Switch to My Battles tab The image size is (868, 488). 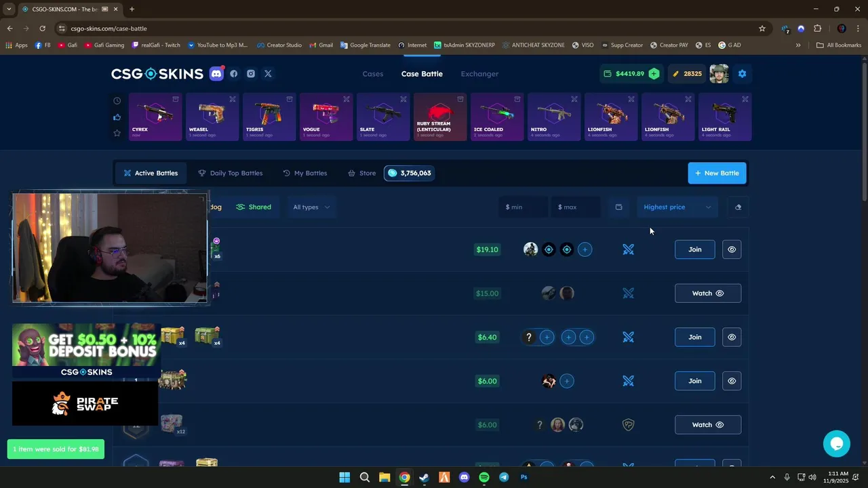tap(305, 173)
